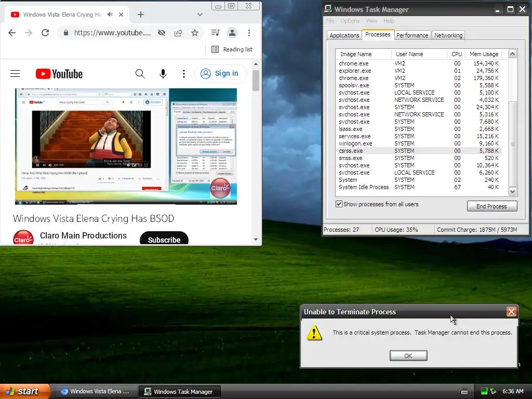Image resolution: width=532 pixels, height=399 pixels.
Task: Open Claro Main Productions channel name
Action: point(83,235)
